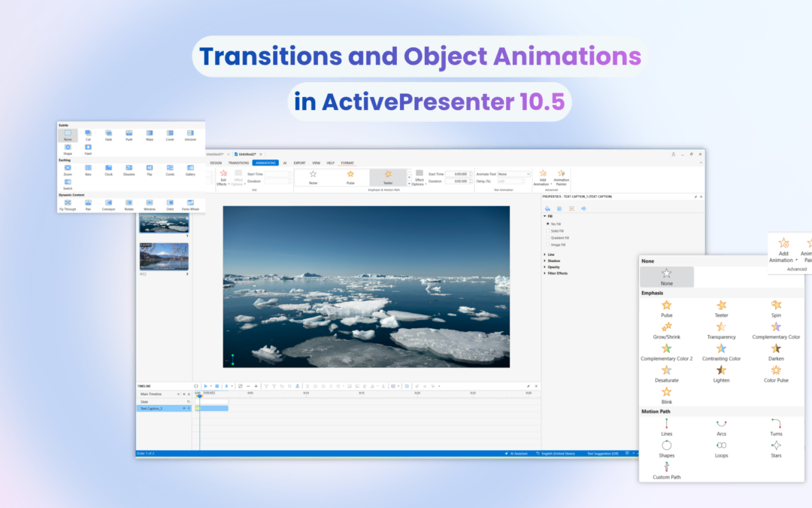Select the Transparency emphasis effect
This screenshot has height=508, width=812.
(721, 330)
